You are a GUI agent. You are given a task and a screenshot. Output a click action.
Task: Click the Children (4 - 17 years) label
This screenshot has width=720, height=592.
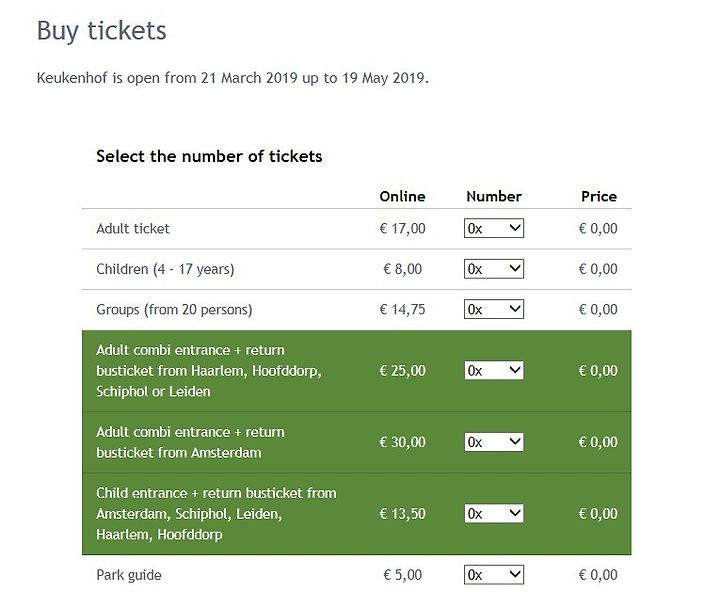[165, 269]
